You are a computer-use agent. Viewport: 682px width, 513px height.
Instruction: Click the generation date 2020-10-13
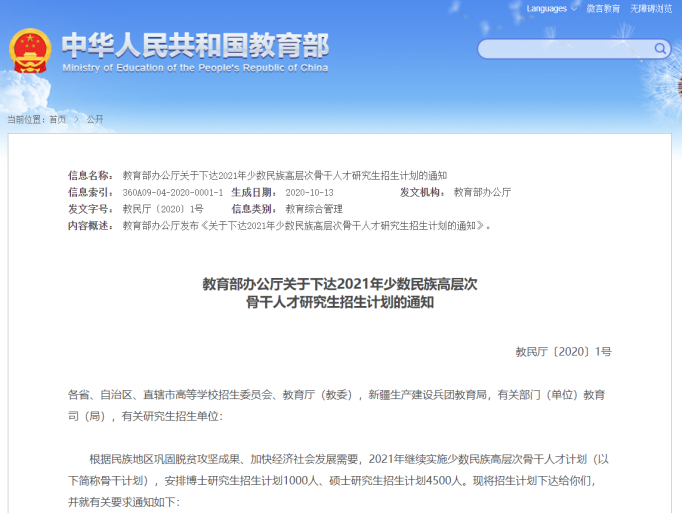pyautogui.click(x=309, y=192)
